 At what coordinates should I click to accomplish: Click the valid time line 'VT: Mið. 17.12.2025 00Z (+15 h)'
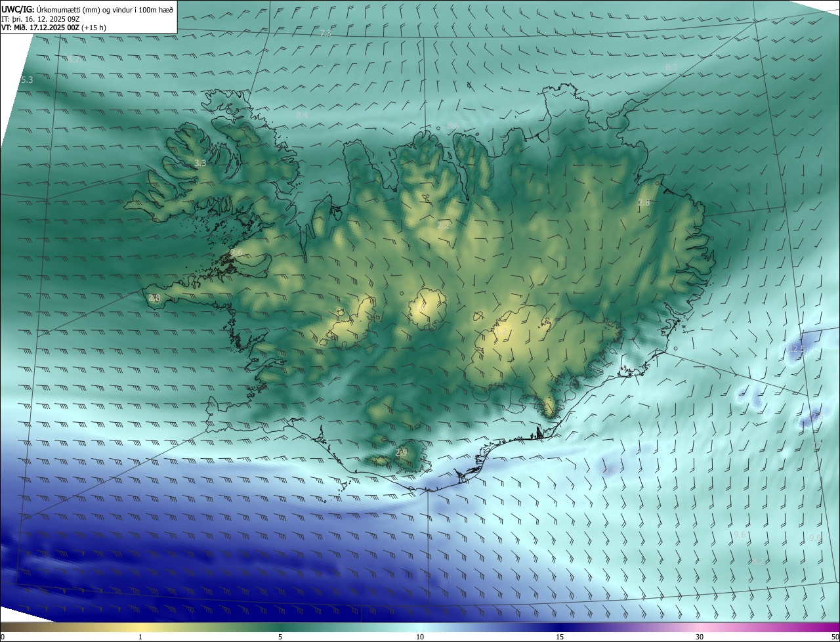(54, 28)
